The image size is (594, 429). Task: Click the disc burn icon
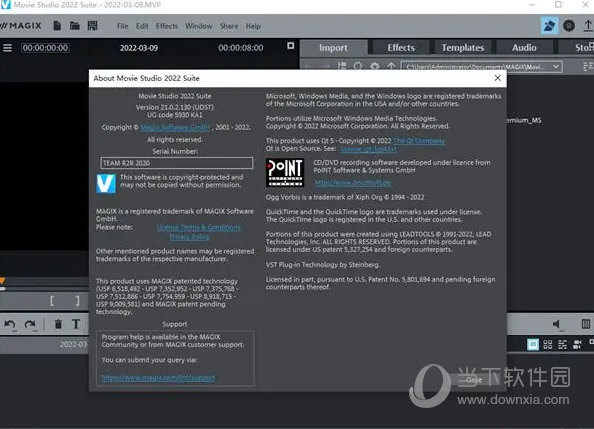(569, 26)
